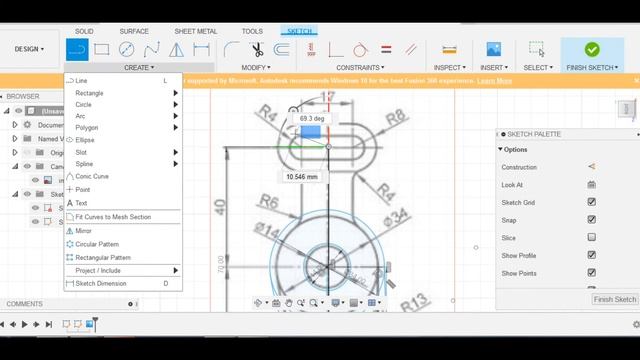
Task: Toggle the Sketch Grid checkbox
Action: point(591,202)
